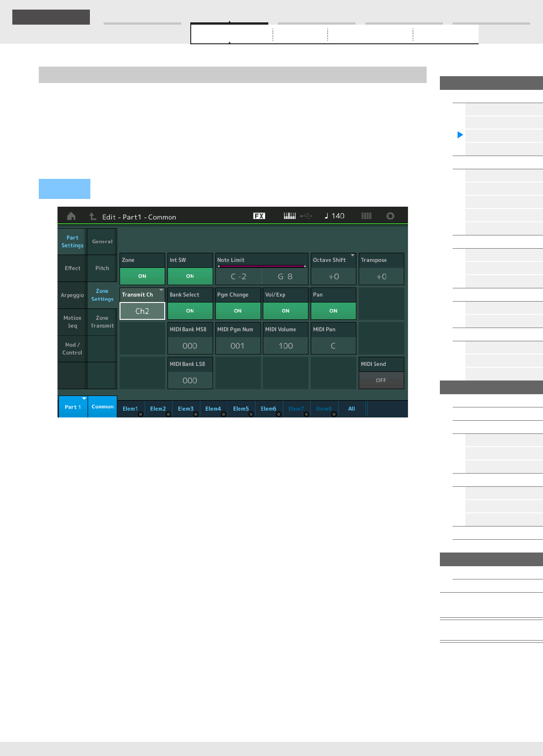Select the Elem3 element tab
Screen dimensions: 543x756
(x=186, y=409)
